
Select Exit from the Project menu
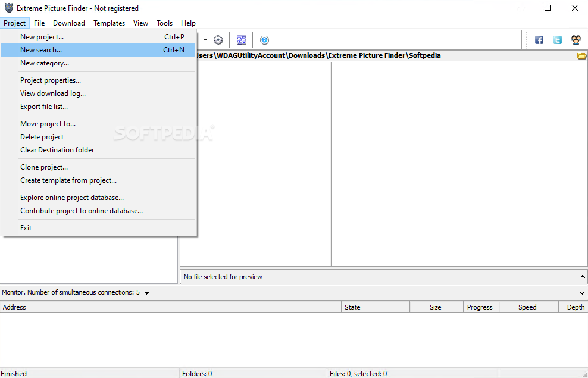pos(98,228)
